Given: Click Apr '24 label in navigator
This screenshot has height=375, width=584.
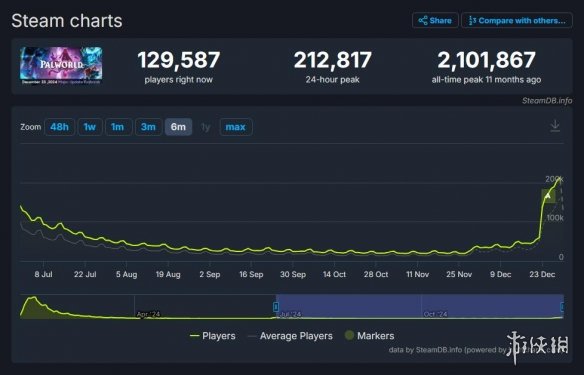Looking at the screenshot, I should (x=148, y=314).
